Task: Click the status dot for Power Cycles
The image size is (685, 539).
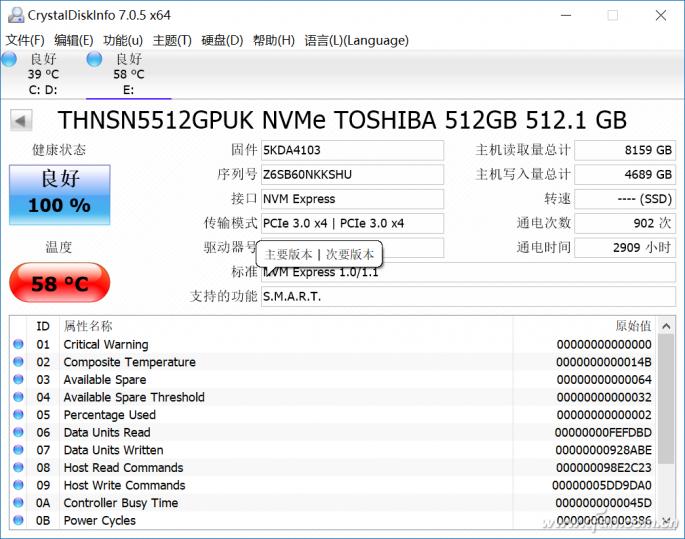Action: pos(18,520)
